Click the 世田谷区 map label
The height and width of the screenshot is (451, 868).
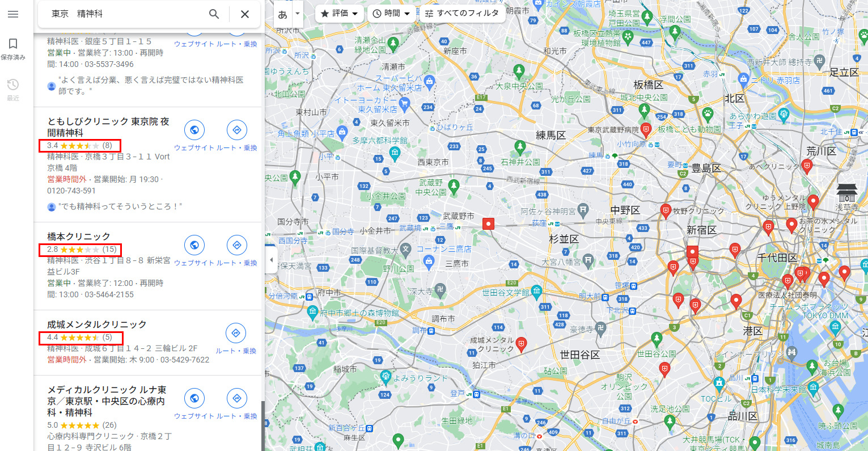(x=579, y=354)
